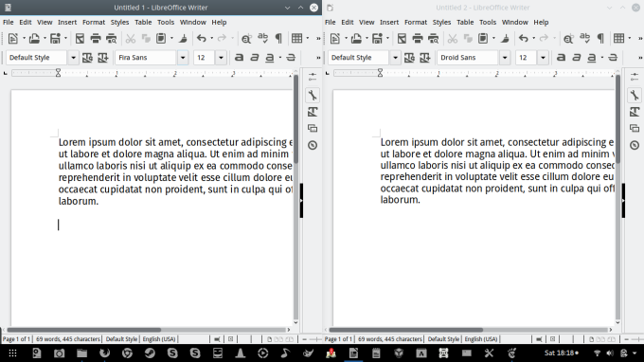644x362 pixels.
Task: Open Insert menu in Untitled 1 window
Action: pos(67,22)
